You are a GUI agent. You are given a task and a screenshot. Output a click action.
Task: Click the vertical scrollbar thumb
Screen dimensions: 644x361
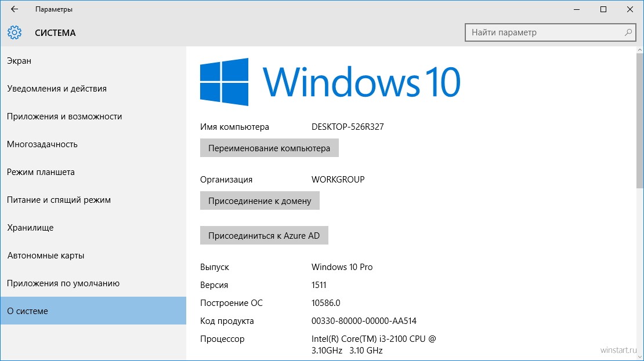(640, 121)
